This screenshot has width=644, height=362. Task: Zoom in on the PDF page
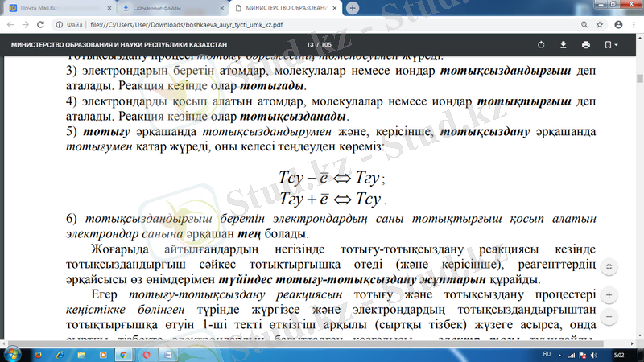point(609,296)
